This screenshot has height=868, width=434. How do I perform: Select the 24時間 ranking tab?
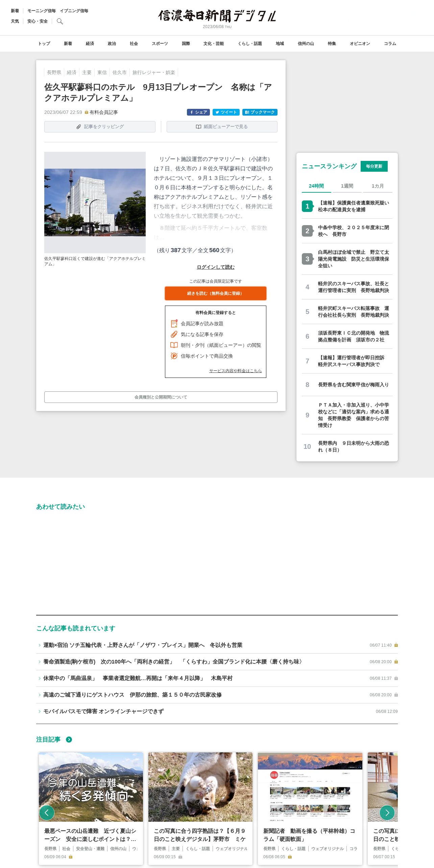[x=316, y=186]
